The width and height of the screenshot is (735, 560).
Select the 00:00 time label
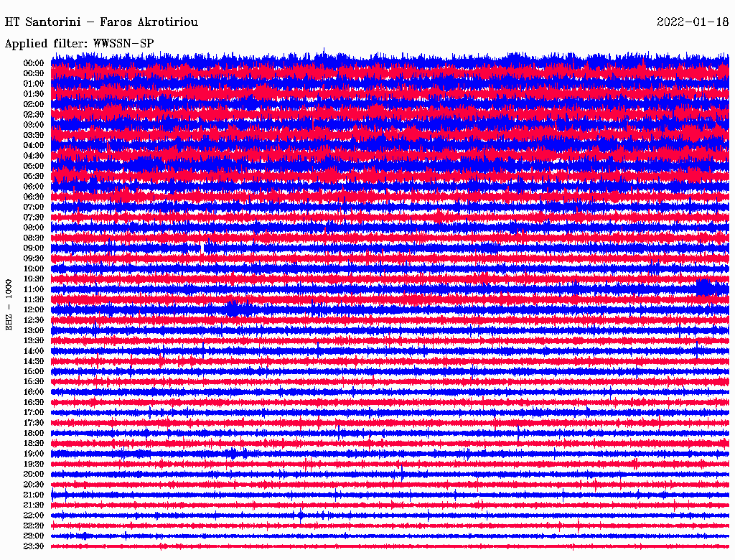click(x=34, y=63)
